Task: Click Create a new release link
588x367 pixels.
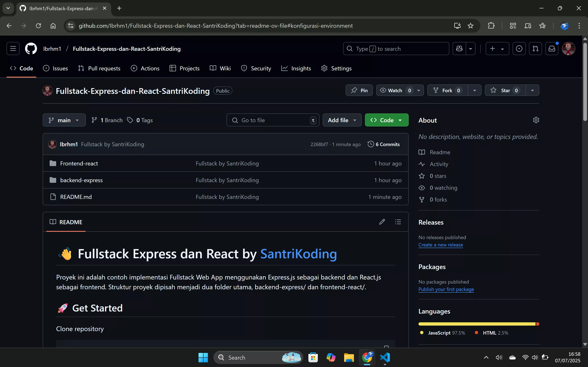Action: 441,245
